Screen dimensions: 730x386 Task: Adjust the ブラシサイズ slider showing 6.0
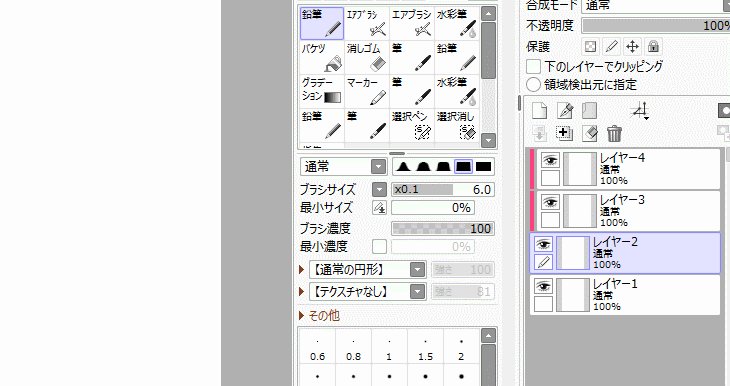(443, 190)
